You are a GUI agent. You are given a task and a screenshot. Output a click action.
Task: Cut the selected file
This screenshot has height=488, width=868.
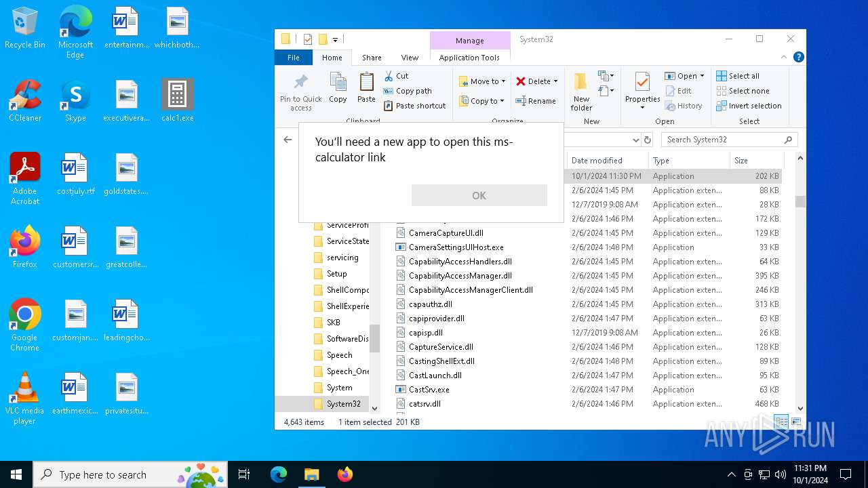click(x=397, y=76)
